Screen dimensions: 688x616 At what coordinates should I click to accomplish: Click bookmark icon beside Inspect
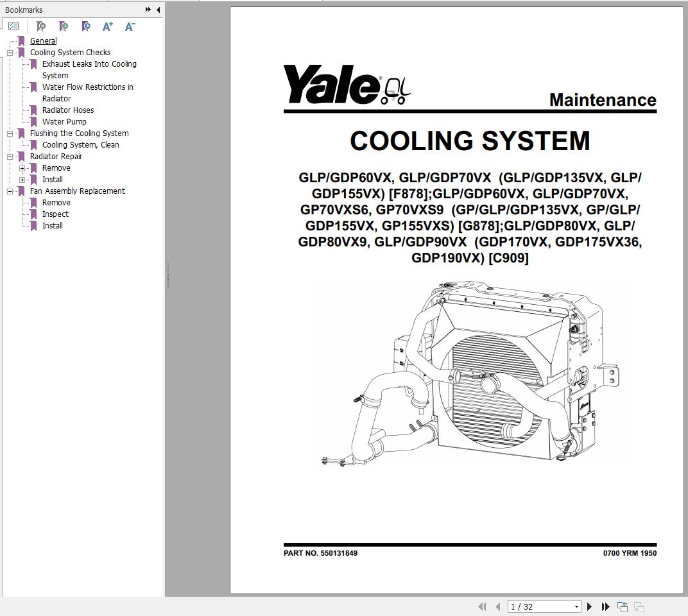coord(33,214)
